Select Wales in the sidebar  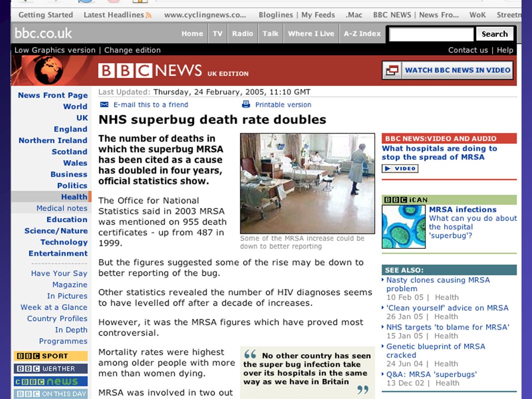pyautogui.click(x=75, y=163)
